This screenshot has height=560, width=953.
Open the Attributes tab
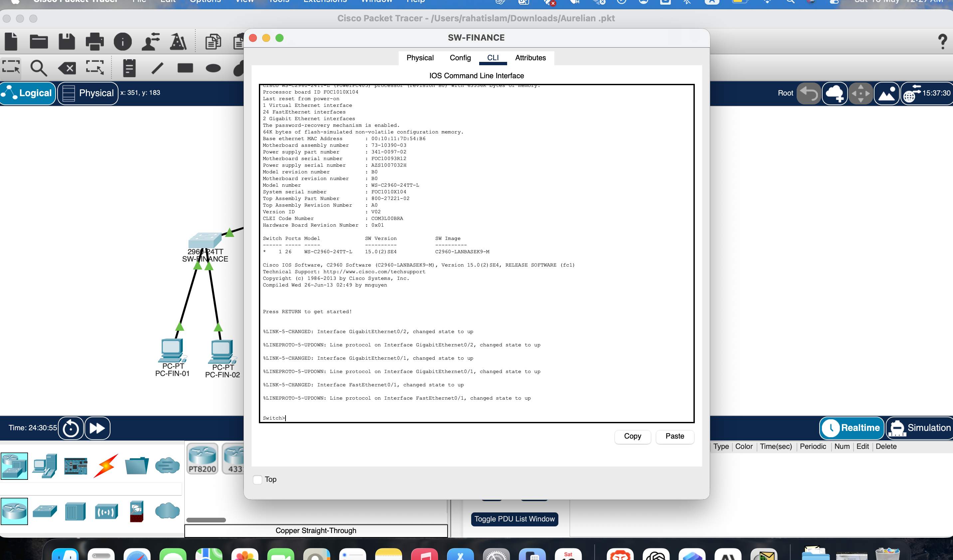point(530,58)
